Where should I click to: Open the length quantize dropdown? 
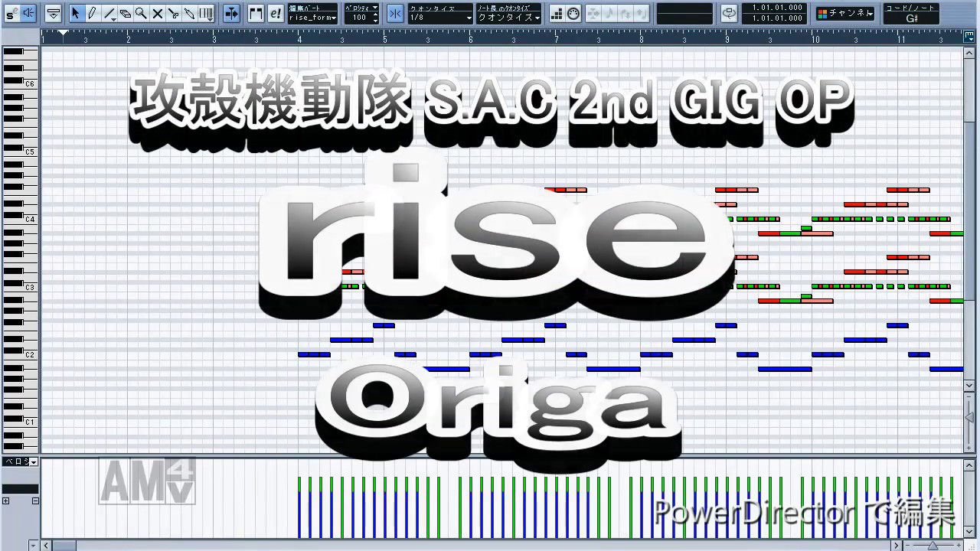pos(508,17)
